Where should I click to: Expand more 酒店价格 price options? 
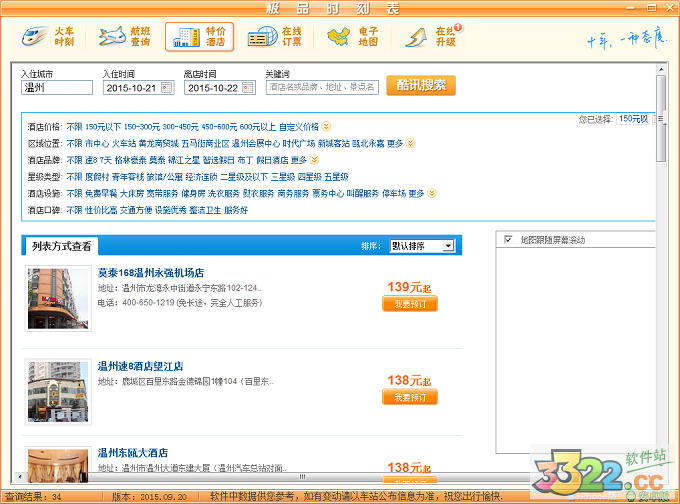326,127
